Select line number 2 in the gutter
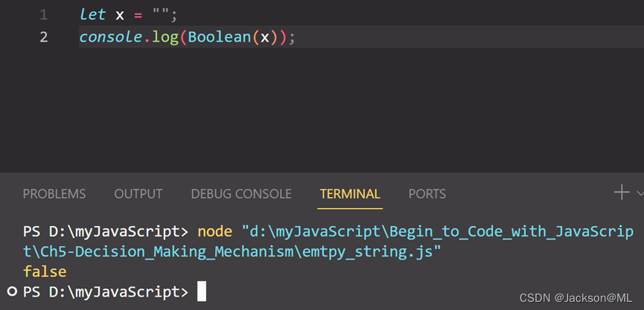Viewport: 644px width, 310px height. [43, 36]
